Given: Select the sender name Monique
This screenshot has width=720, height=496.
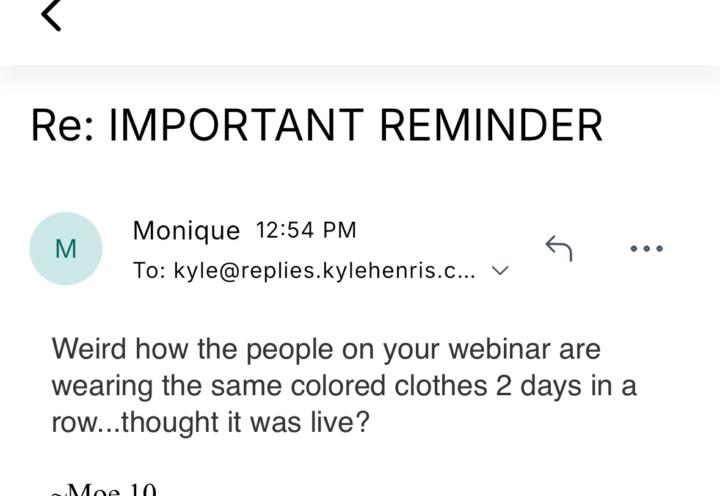Looking at the screenshot, I should 186,231.
